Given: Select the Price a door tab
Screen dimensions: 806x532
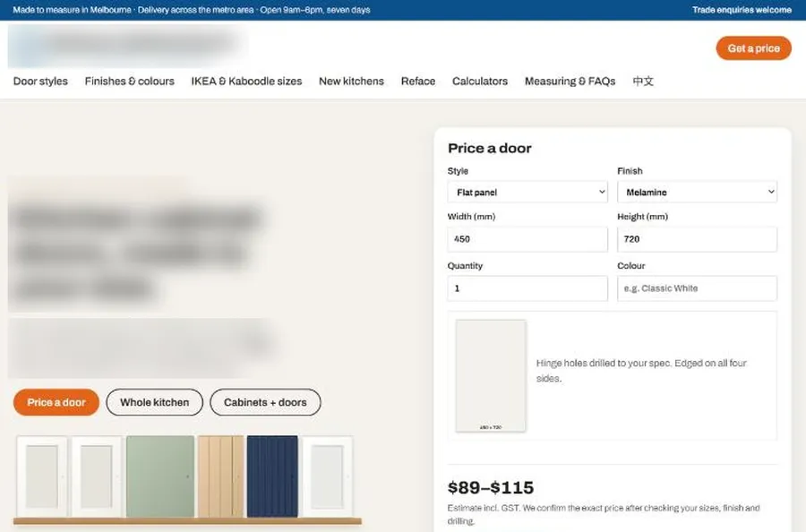Looking at the screenshot, I should [56, 402].
